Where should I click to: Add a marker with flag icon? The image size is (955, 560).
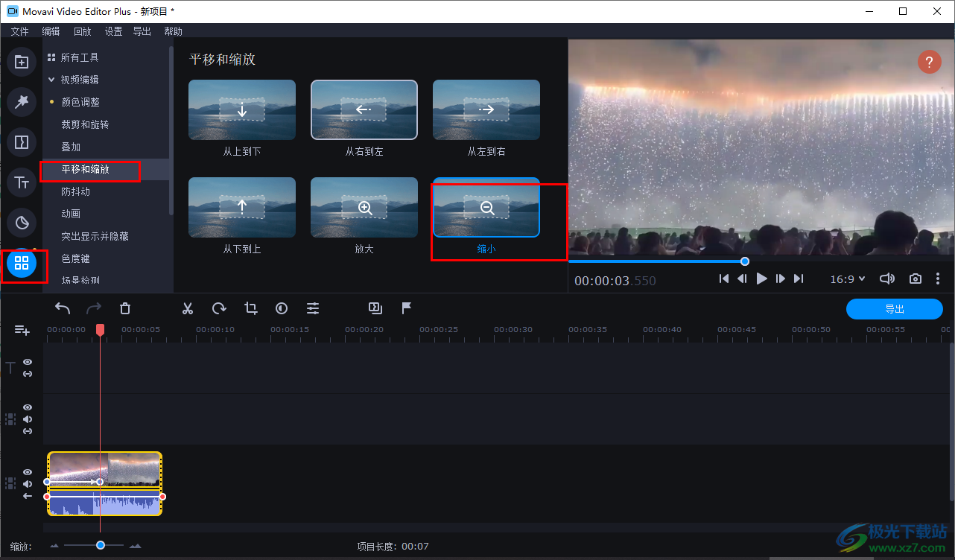pyautogui.click(x=407, y=308)
